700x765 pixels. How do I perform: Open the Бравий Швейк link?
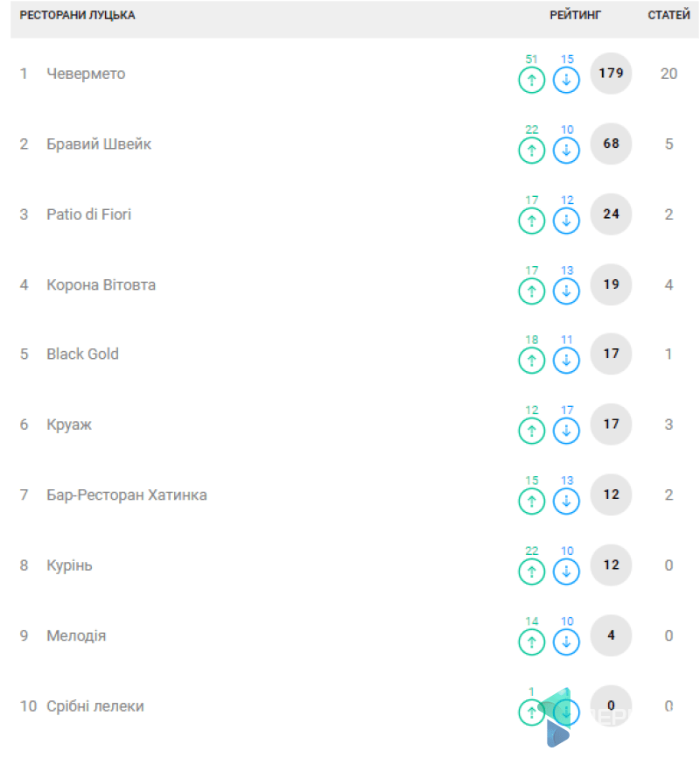[99, 144]
